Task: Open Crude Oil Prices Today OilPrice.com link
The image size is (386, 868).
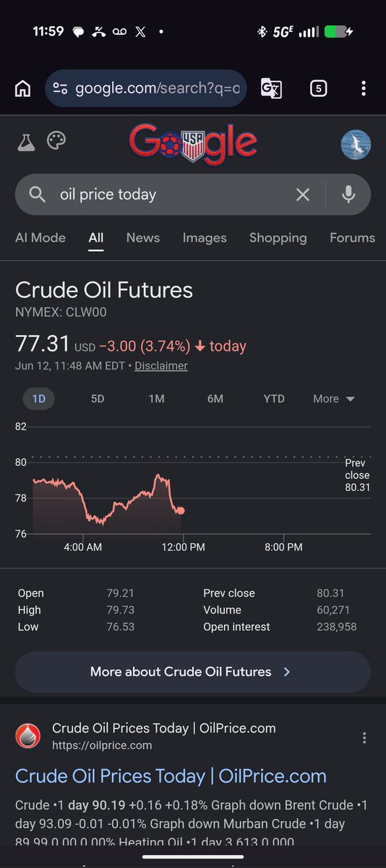Action: click(171, 776)
